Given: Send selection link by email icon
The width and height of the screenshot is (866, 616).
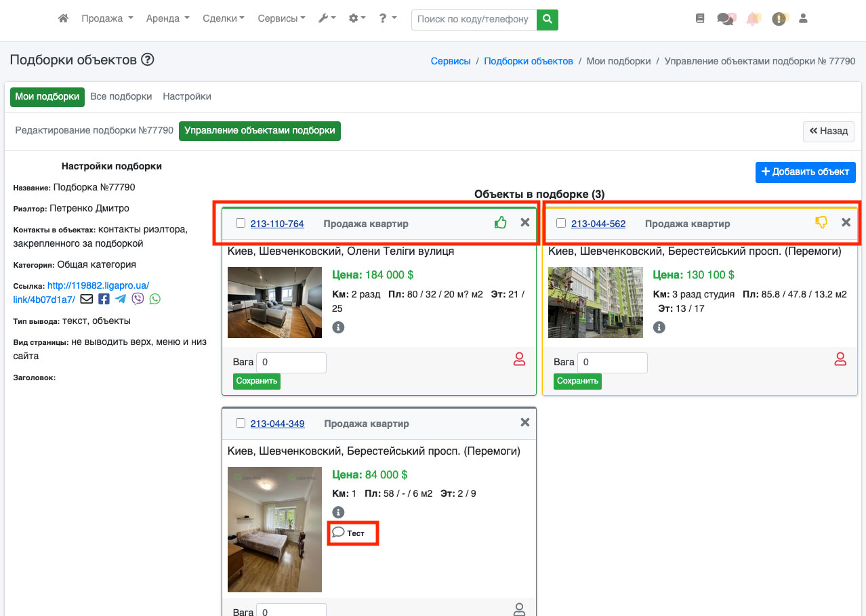Looking at the screenshot, I should coord(86,299).
